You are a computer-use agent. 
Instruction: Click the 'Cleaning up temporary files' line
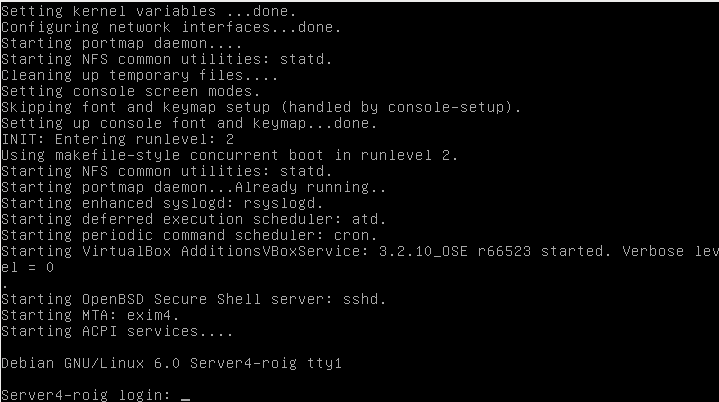click(x=139, y=75)
